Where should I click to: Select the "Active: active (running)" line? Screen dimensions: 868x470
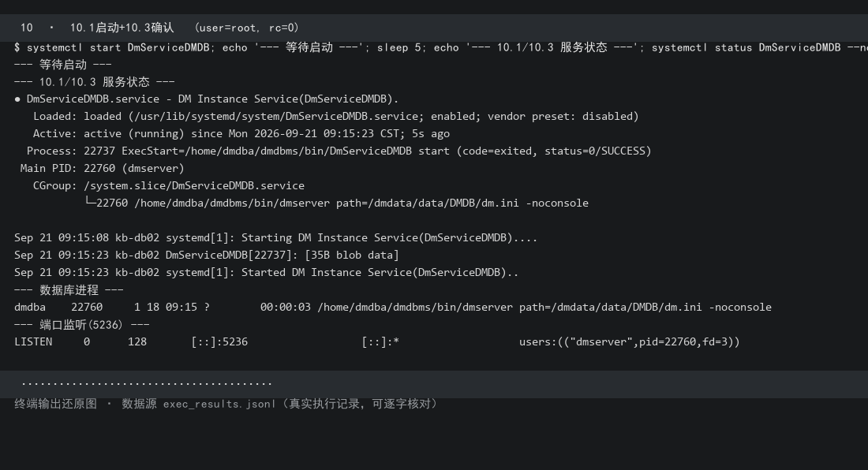pyautogui.click(x=241, y=134)
